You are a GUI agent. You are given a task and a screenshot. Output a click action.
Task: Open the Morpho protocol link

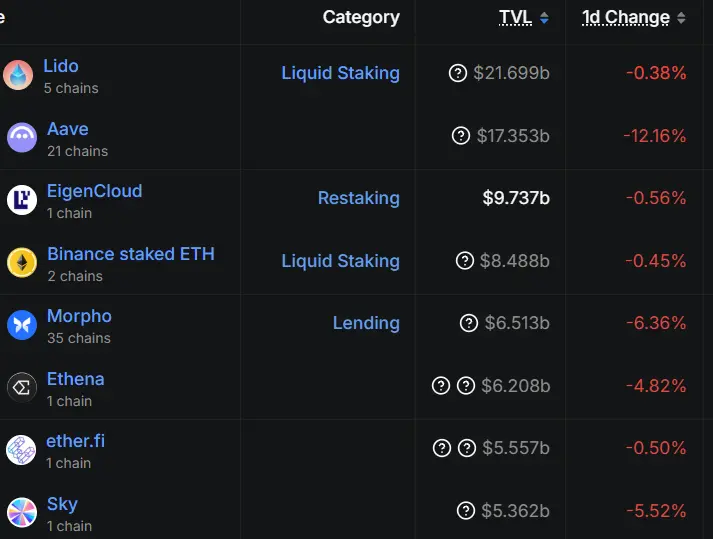tap(79, 316)
